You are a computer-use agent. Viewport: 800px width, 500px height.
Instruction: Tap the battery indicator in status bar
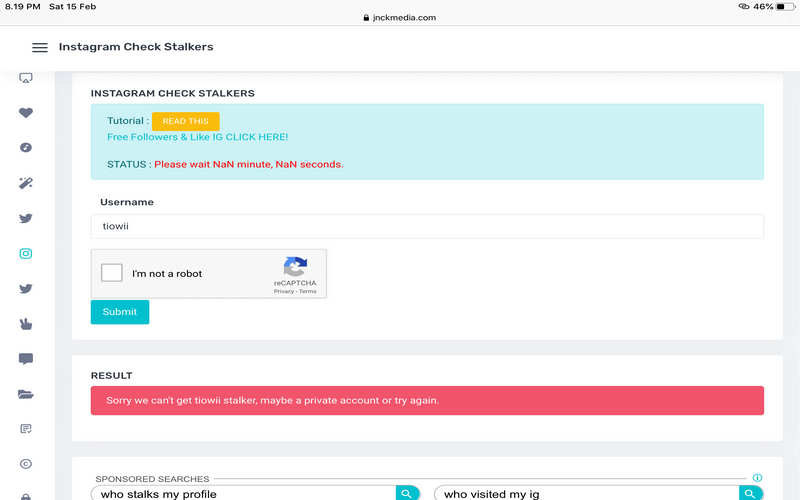(x=785, y=7)
